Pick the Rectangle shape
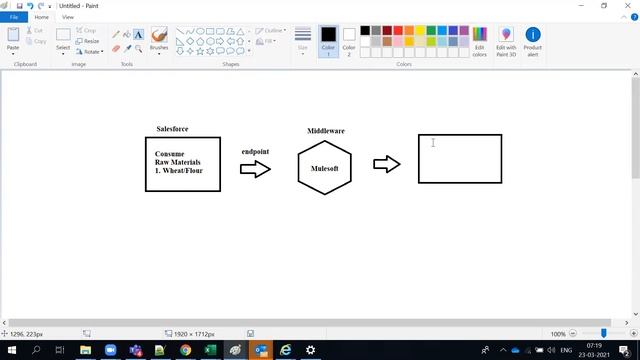 click(210, 31)
